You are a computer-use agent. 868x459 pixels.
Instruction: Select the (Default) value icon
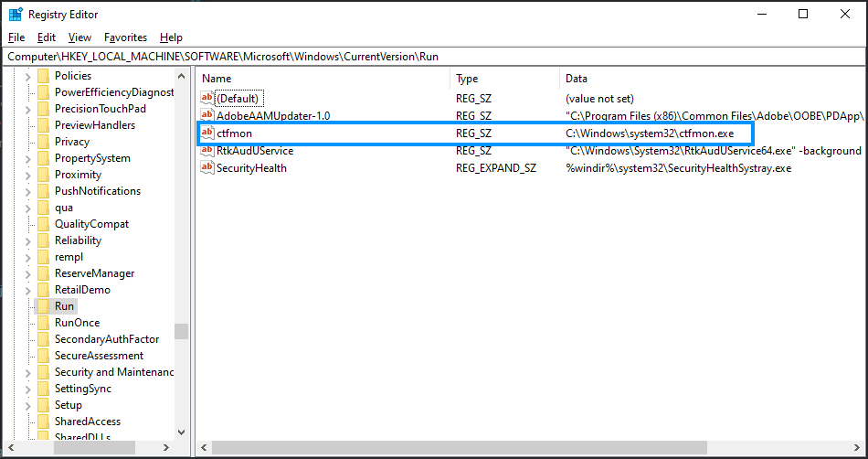click(x=207, y=98)
